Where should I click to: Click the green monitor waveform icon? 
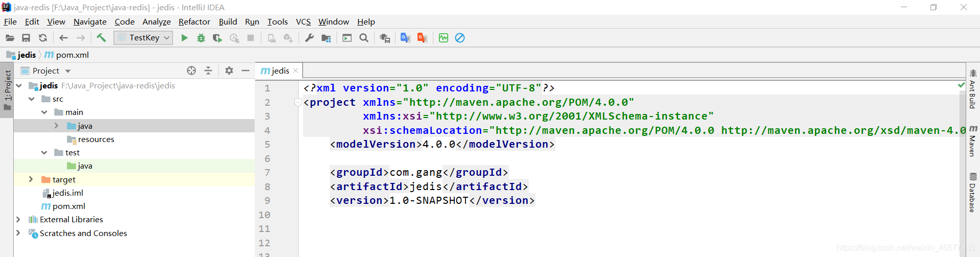pyautogui.click(x=444, y=38)
